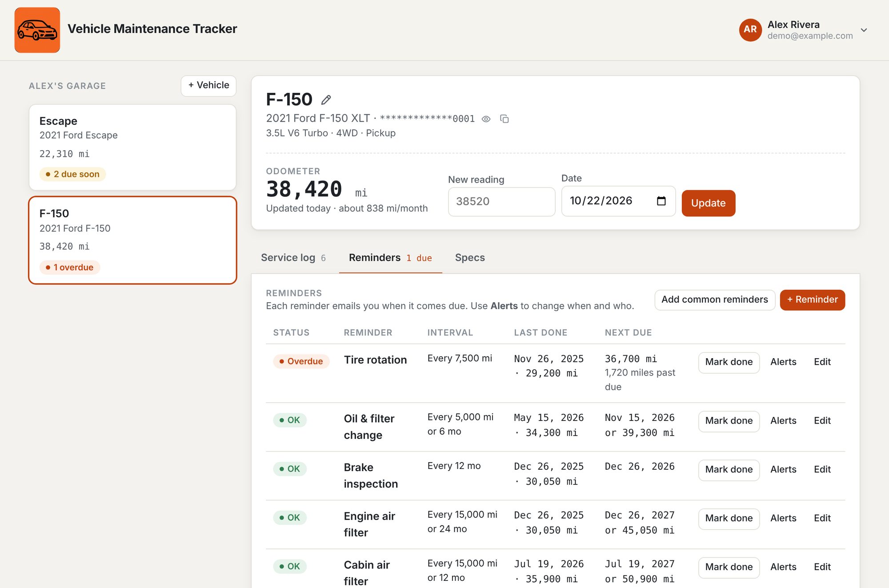Click the '1 overdue' badge on F-150 card
Viewport: 889px width, 588px height.
click(x=70, y=268)
